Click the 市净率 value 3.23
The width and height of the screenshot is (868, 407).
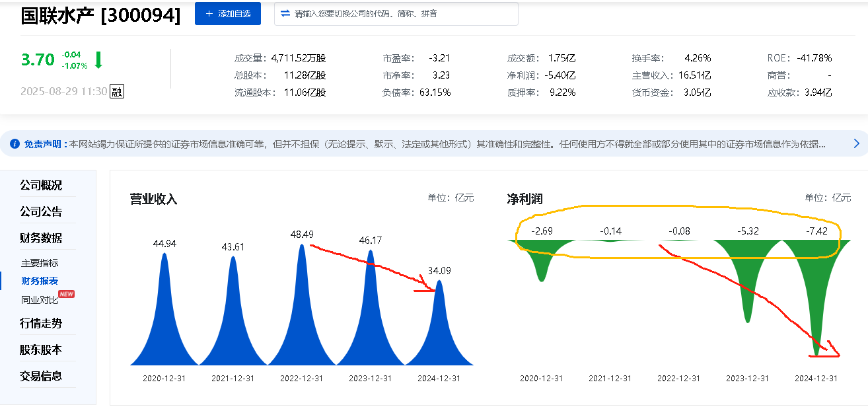[441, 75]
